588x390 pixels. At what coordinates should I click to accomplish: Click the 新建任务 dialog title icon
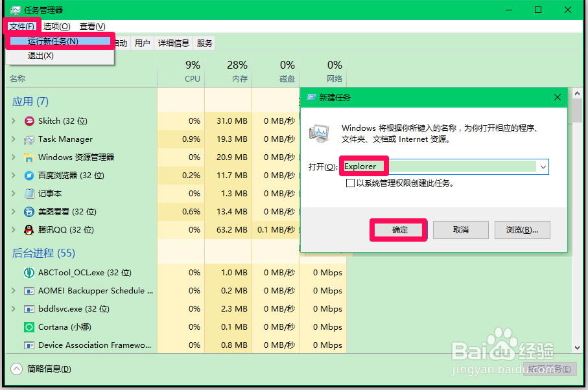pos(311,97)
